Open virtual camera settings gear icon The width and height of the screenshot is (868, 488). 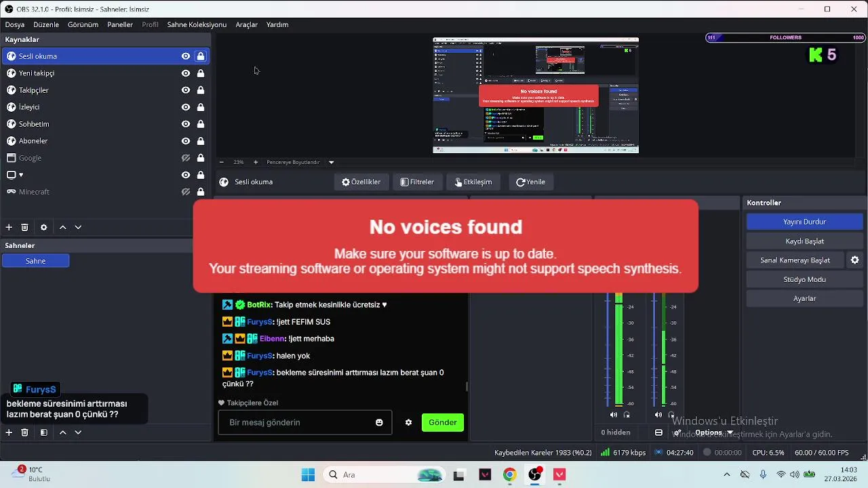tap(855, 260)
